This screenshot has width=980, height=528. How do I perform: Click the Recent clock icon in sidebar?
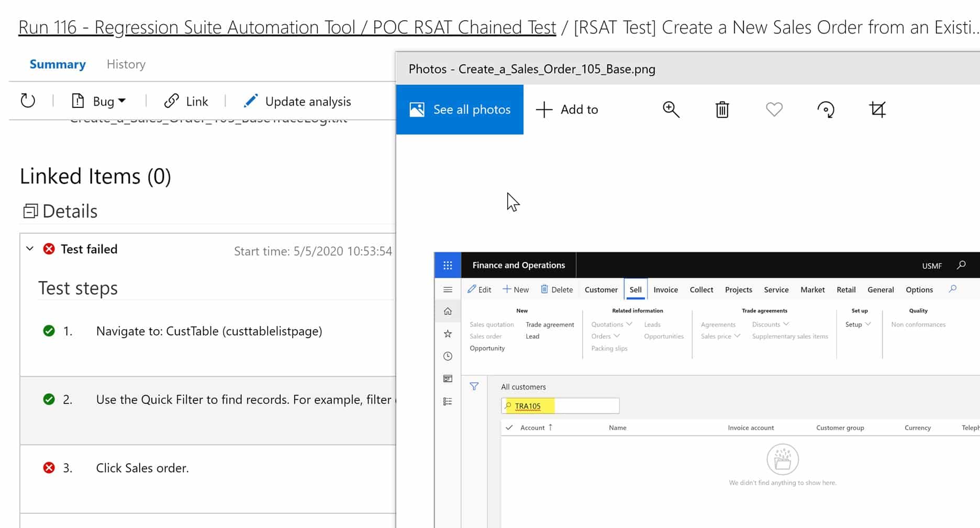pyautogui.click(x=448, y=356)
